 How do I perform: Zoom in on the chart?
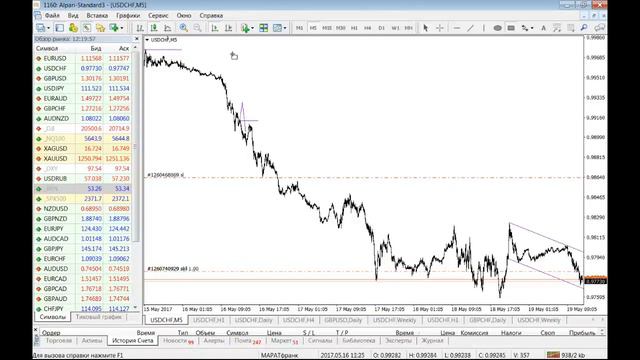tap(184, 28)
